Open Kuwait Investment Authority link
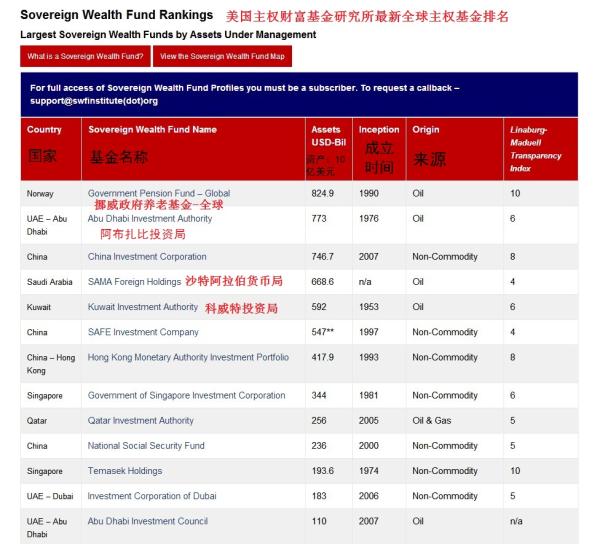The height and width of the screenshot is (544, 600). click(143, 307)
